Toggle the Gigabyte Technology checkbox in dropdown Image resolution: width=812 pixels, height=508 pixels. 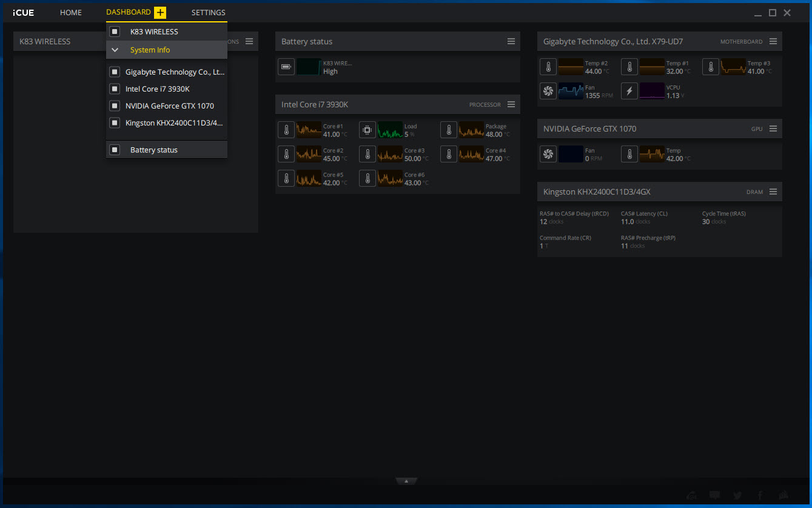(115, 72)
